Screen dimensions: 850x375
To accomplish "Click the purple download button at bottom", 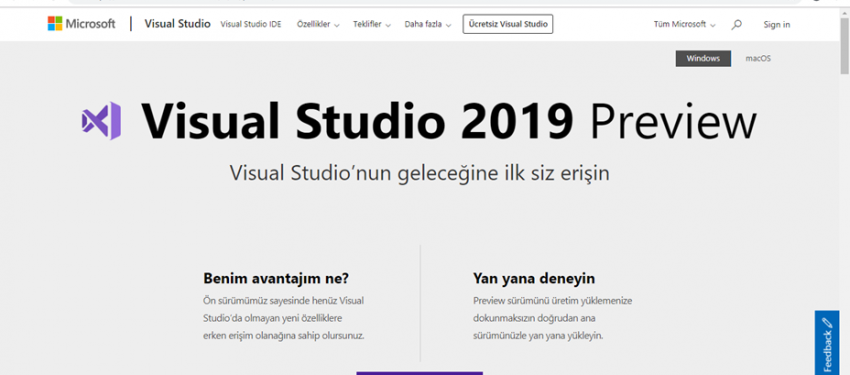I will [420, 373].
